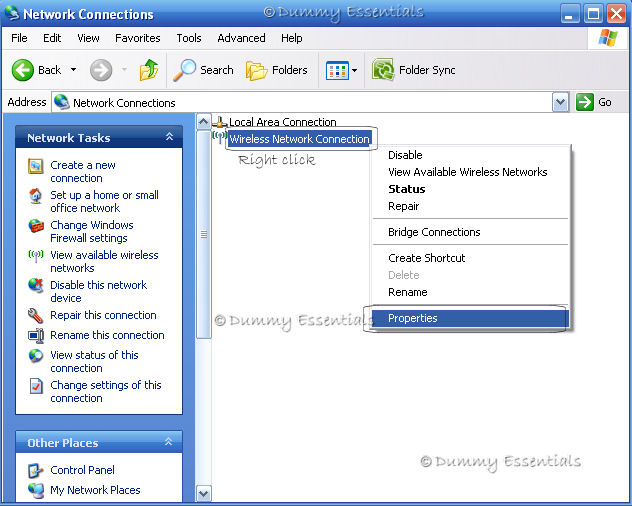Image resolution: width=632 pixels, height=506 pixels.
Task: Open the Advanced menu
Action: [x=241, y=38]
